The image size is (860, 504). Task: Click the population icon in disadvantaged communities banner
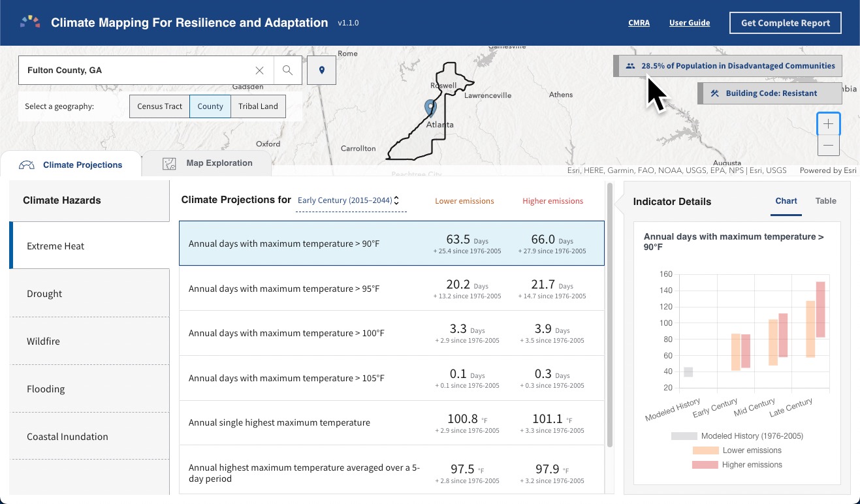click(631, 65)
